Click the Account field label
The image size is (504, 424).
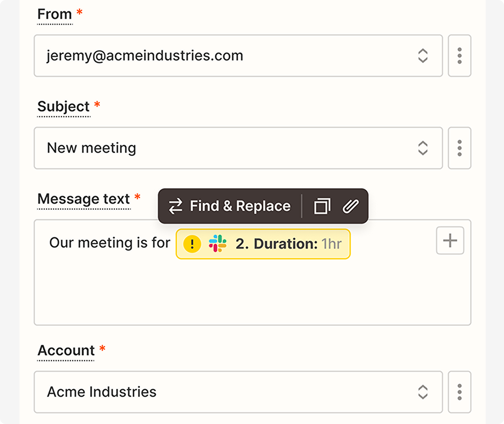(66, 350)
